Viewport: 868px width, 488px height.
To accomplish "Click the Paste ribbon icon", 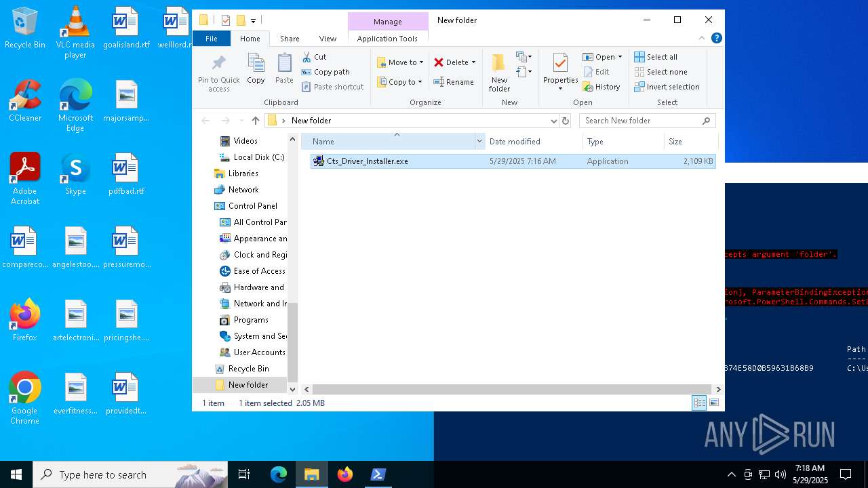I will point(284,69).
